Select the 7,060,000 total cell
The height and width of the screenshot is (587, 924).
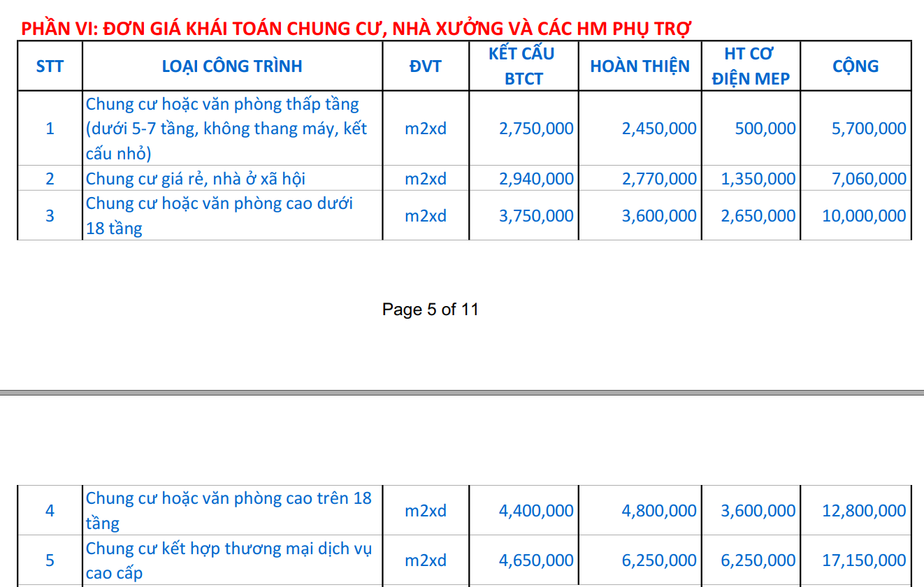coord(868,179)
